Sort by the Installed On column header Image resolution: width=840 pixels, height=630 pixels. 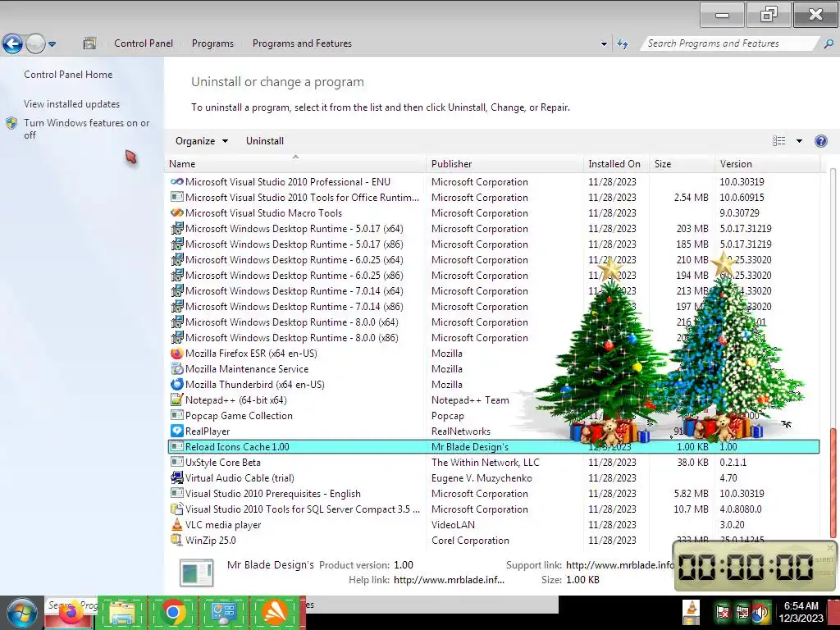(616, 164)
